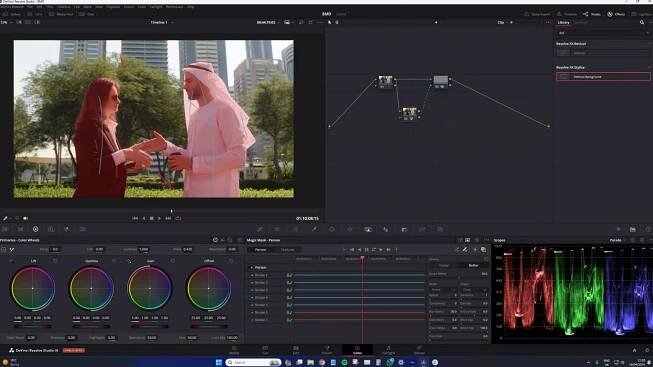Viewport: 653px width, 367px height.
Task: Click the Offset master wheel slider
Action: (209, 326)
